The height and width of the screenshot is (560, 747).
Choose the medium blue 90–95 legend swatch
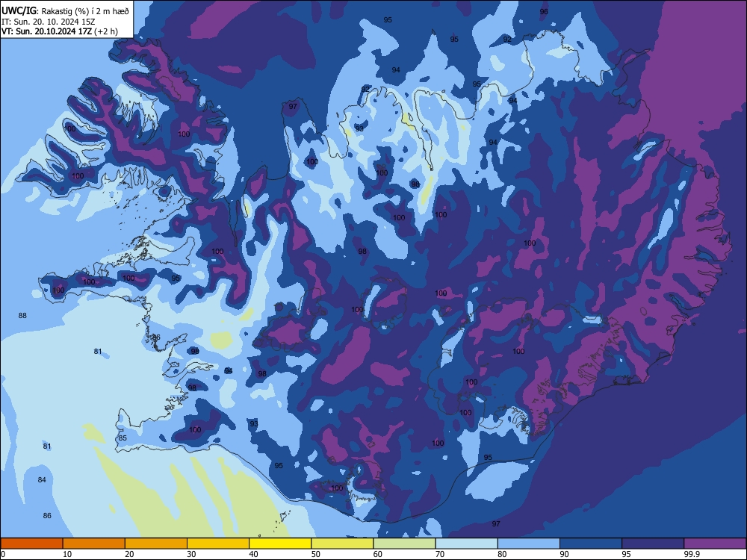pyautogui.click(x=591, y=544)
